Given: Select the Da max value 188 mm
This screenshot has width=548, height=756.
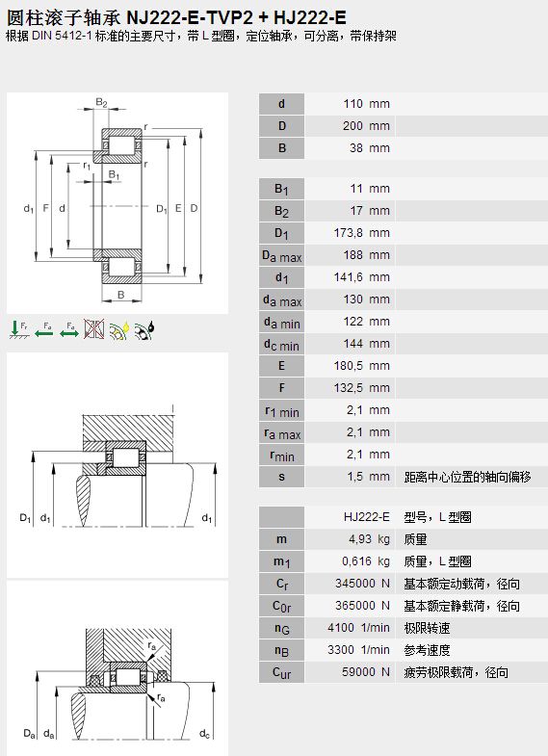Looking at the screenshot, I should pos(366,255).
